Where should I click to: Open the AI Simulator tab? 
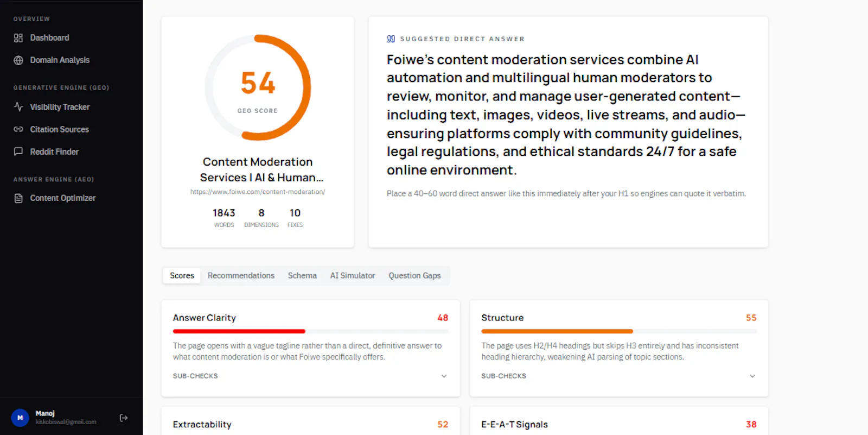[x=353, y=276]
